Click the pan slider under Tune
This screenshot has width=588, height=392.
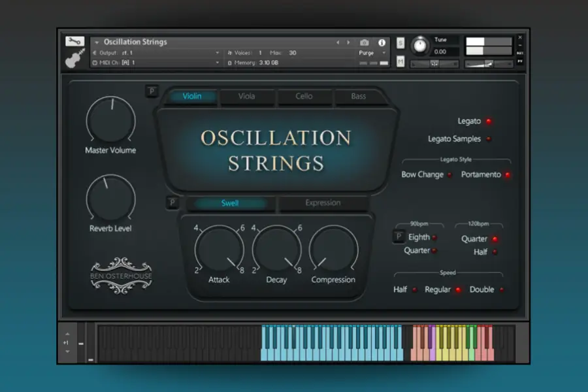[434, 64]
